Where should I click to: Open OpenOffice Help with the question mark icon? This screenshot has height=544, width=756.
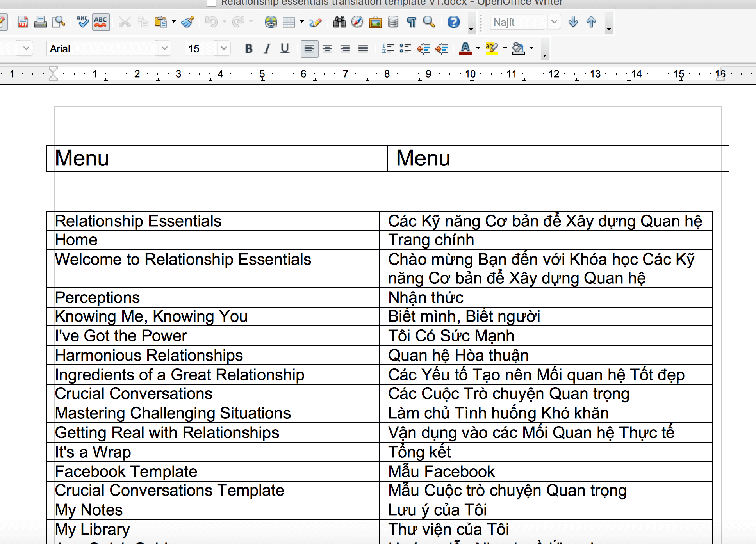(x=453, y=22)
